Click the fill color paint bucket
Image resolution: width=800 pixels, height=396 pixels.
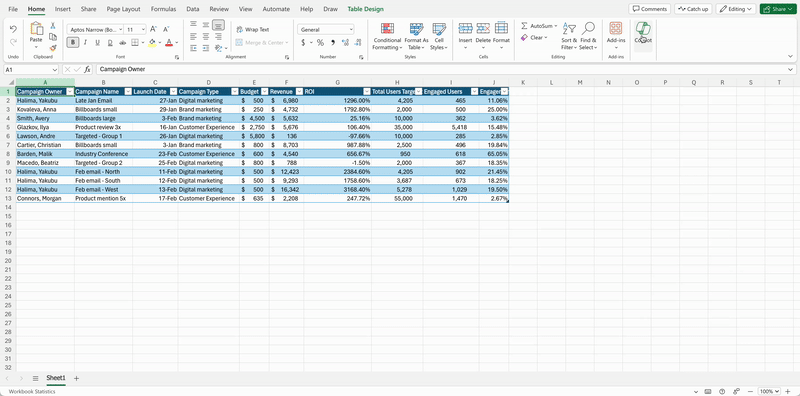click(x=152, y=43)
